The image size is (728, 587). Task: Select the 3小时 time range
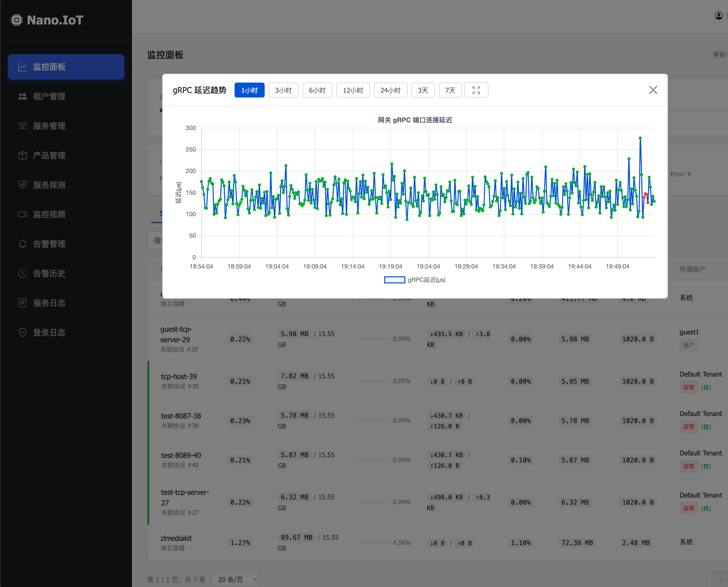[283, 90]
